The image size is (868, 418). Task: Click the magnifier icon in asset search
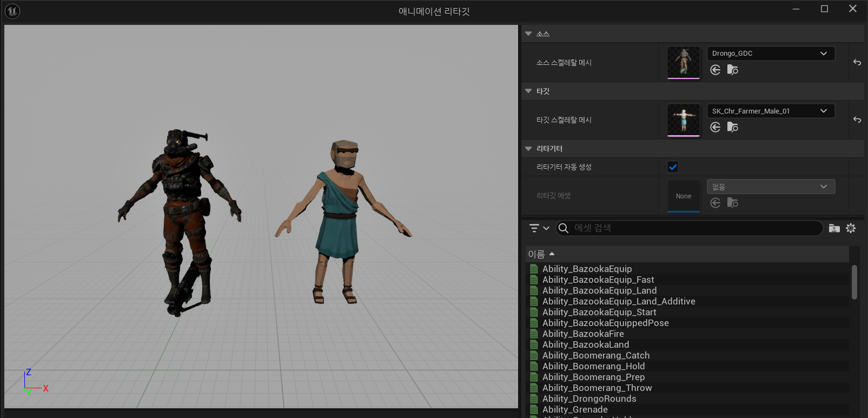(x=564, y=228)
